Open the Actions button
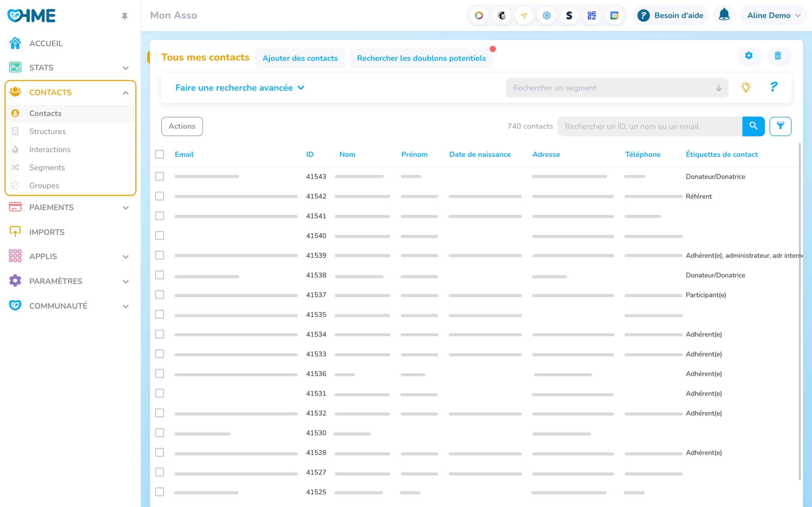812x507 pixels. (x=182, y=126)
